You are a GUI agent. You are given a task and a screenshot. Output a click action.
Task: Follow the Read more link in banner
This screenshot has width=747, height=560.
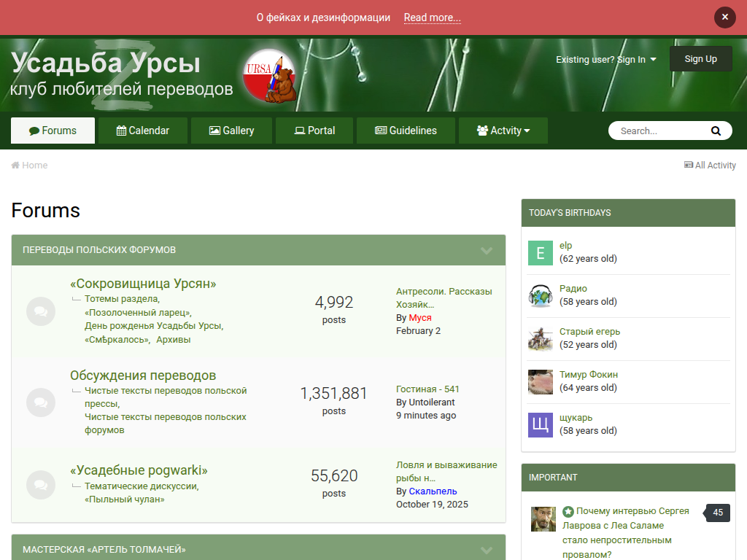(x=432, y=17)
